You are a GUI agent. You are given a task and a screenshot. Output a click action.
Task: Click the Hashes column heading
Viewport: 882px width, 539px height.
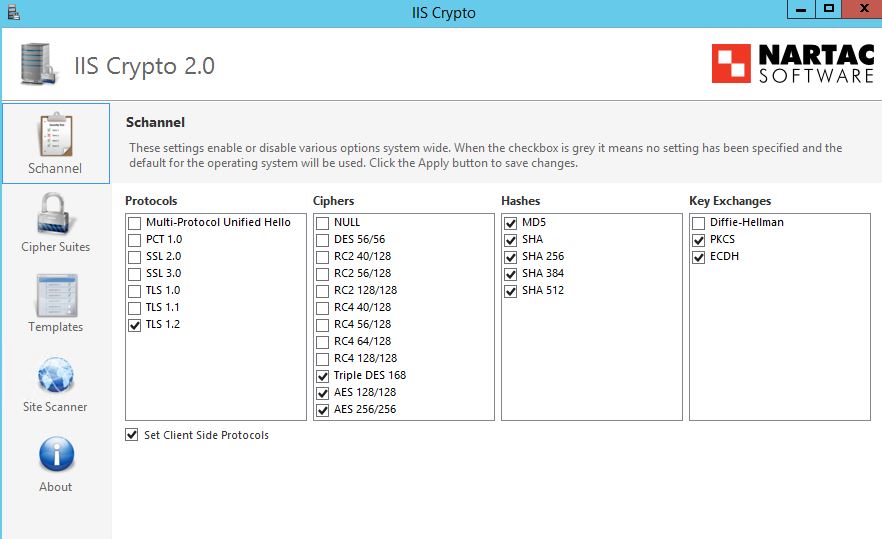[x=520, y=201]
